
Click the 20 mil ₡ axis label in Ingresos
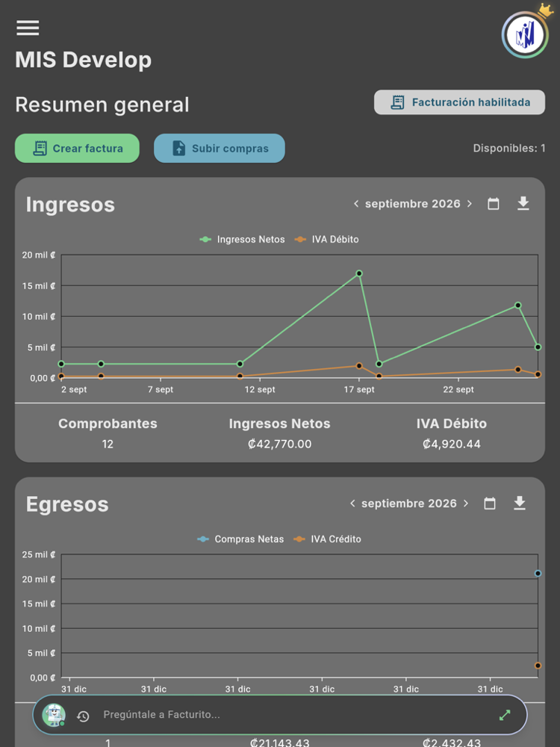[39, 255]
